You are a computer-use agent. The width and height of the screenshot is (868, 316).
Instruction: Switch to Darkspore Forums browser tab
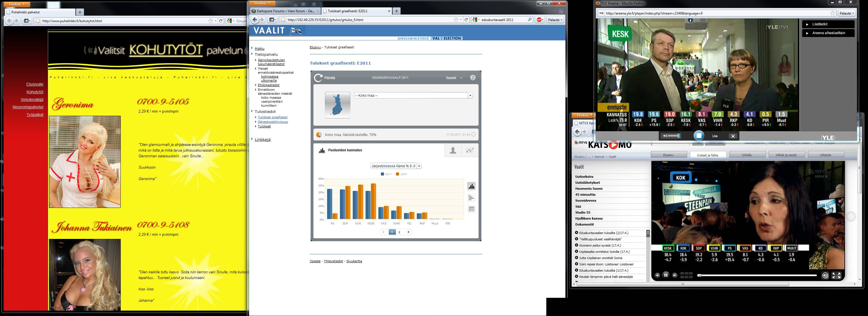[x=285, y=11]
